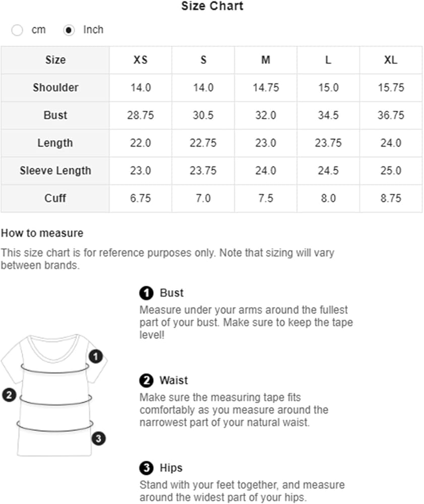
Task: Click marker 1 on the shirt diagram
Action: pos(96,357)
